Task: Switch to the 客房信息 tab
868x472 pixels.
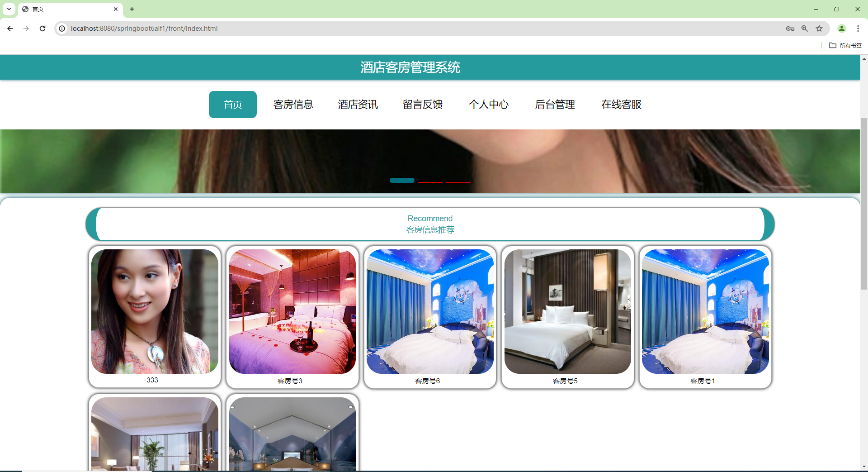Action: tap(293, 105)
